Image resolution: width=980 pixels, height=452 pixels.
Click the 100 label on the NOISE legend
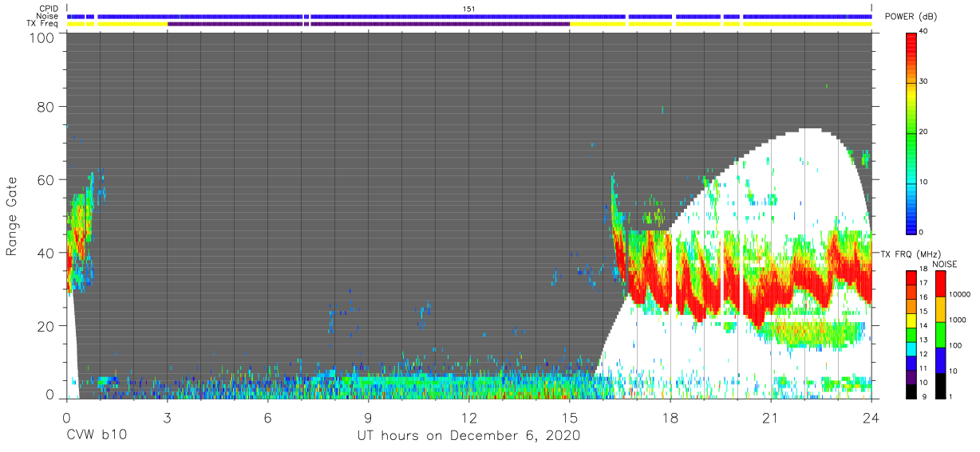[955, 346]
